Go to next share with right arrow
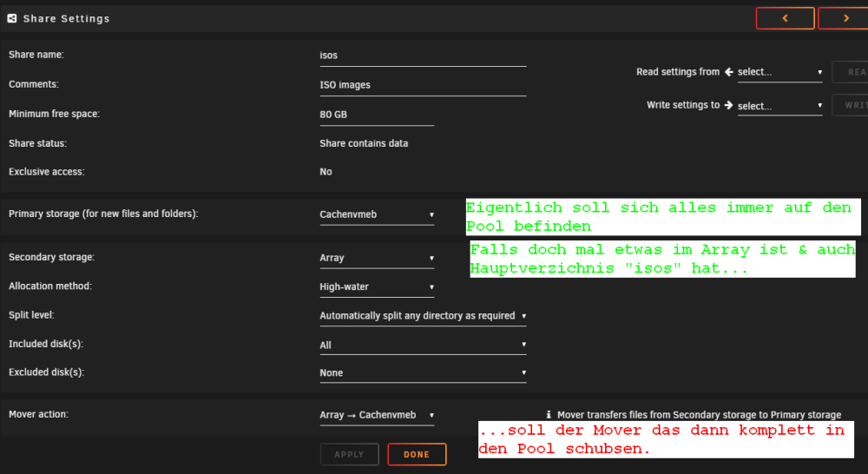This screenshot has width=868, height=474. (844, 18)
